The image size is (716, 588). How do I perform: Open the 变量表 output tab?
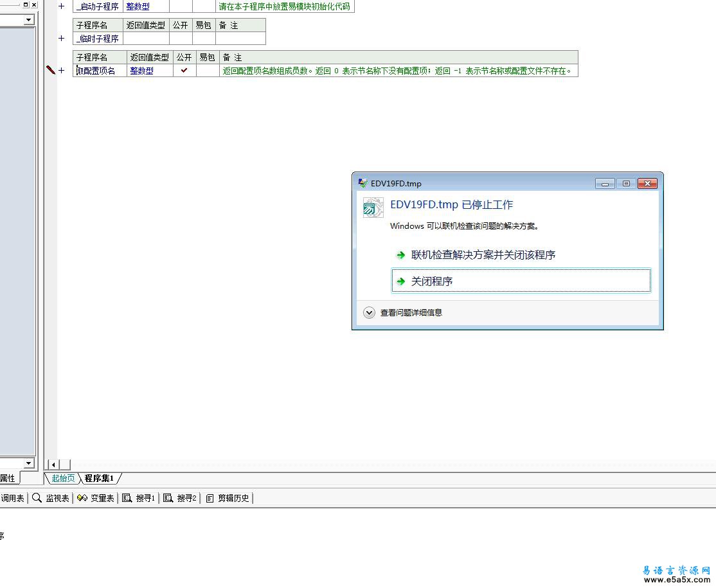pyautogui.click(x=95, y=498)
